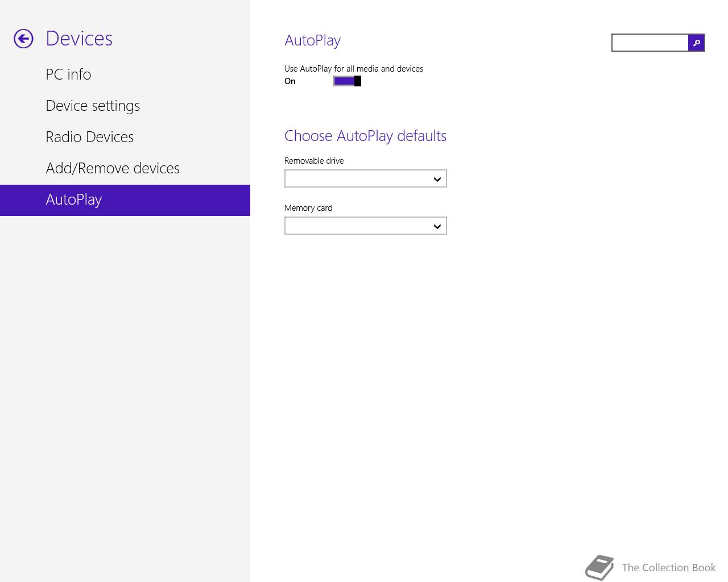Click The Collection Book text
728x582 pixels.
668,568
